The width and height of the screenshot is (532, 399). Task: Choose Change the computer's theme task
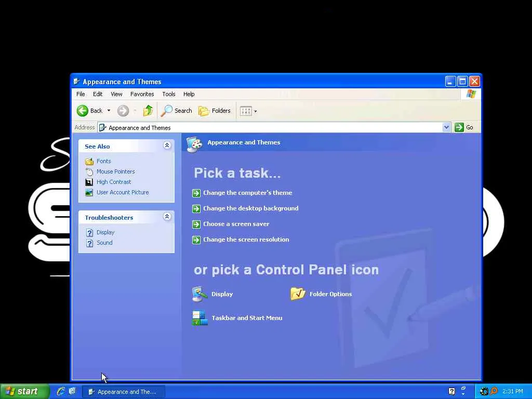[248, 193]
